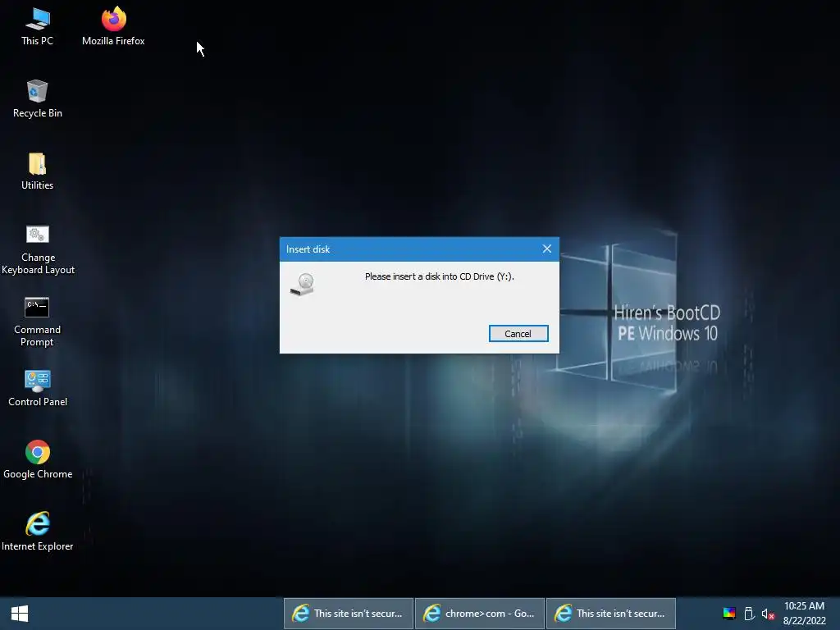Click the muted volume tray icon
The height and width of the screenshot is (630, 840).
[768, 614]
